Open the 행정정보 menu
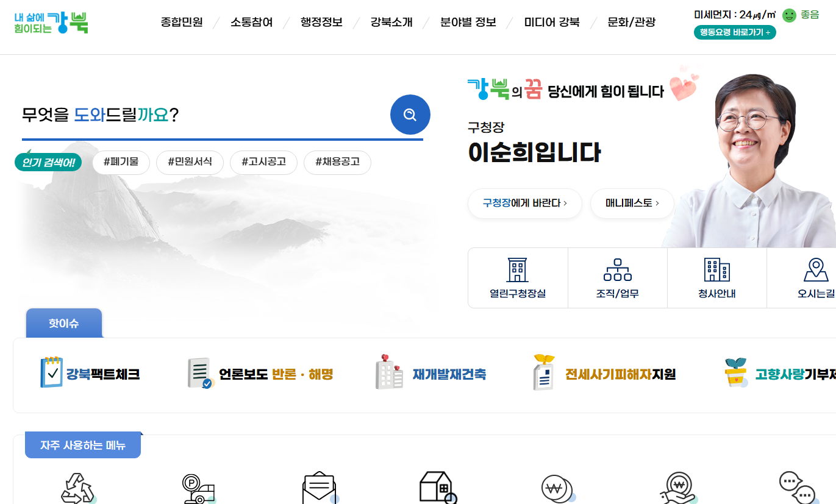 (321, 23)
